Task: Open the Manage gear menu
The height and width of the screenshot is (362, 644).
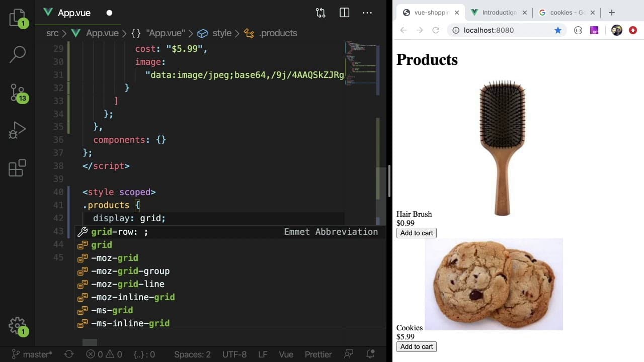Action: pos(18,326)
